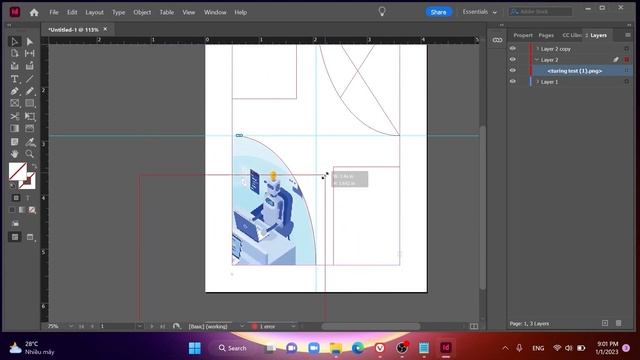Hide Layer 2 copy with eye icon
640x360 pixels.
click(513, 49)
